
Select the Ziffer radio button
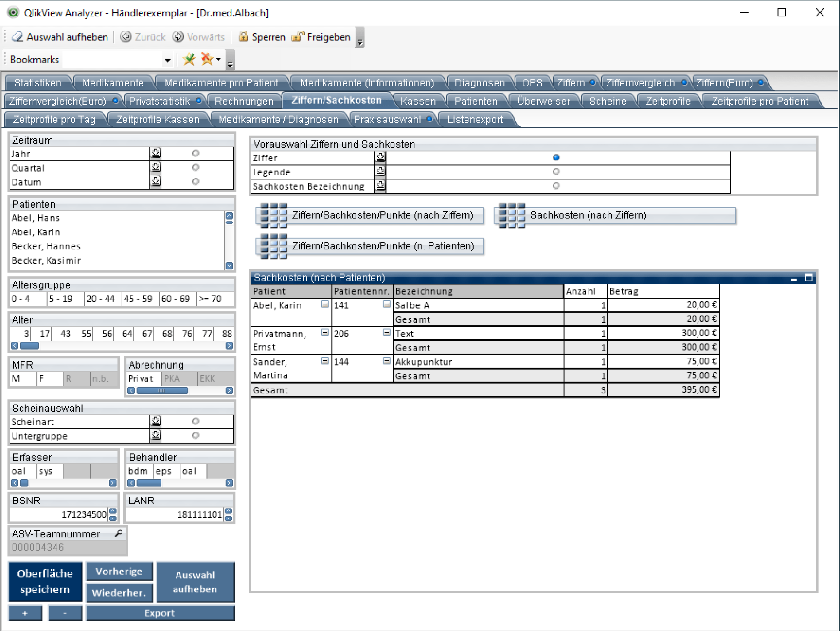[556, 158]
